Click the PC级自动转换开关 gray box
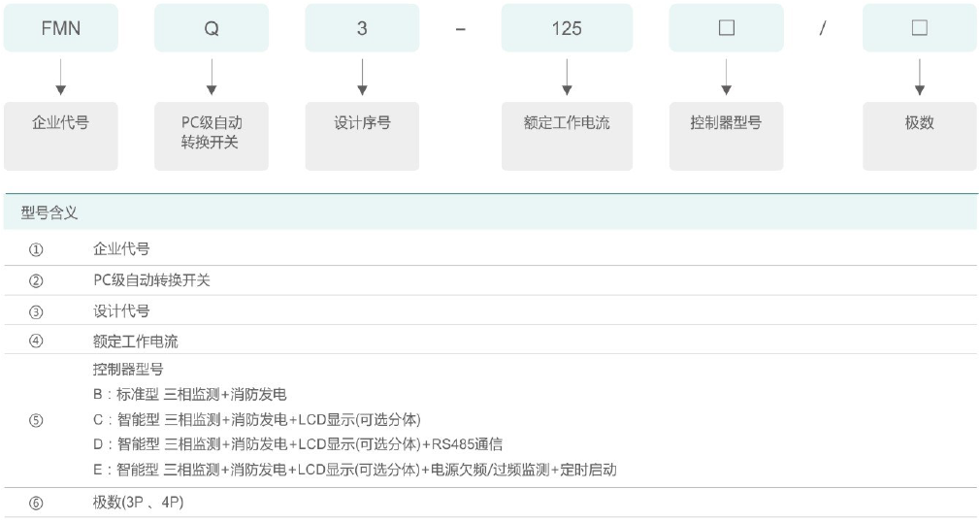 pos(212,136)
